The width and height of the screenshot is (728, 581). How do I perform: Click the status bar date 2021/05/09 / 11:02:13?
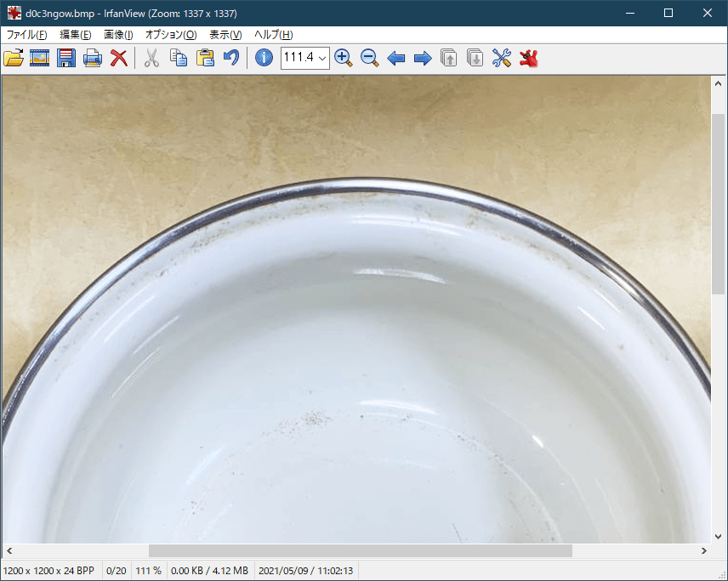click(306, 570)
